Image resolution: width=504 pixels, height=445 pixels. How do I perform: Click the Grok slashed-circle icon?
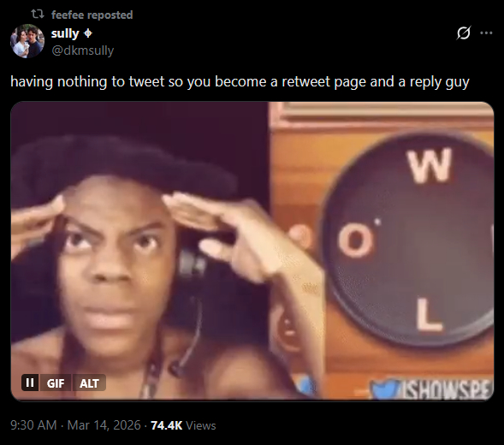pyautogui.click(x=463, y=33)
